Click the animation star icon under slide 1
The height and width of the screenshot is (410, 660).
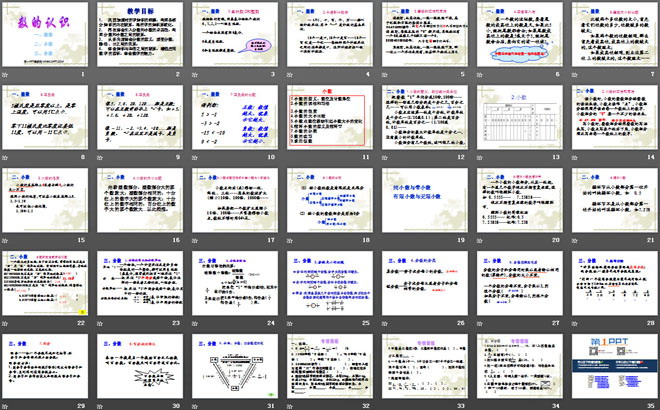point(5,75)
